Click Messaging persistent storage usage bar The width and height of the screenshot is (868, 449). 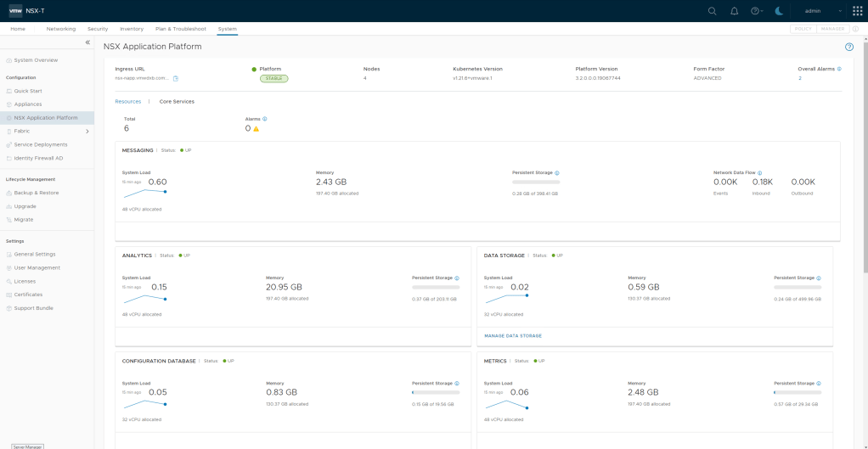(x=536, y=182)
